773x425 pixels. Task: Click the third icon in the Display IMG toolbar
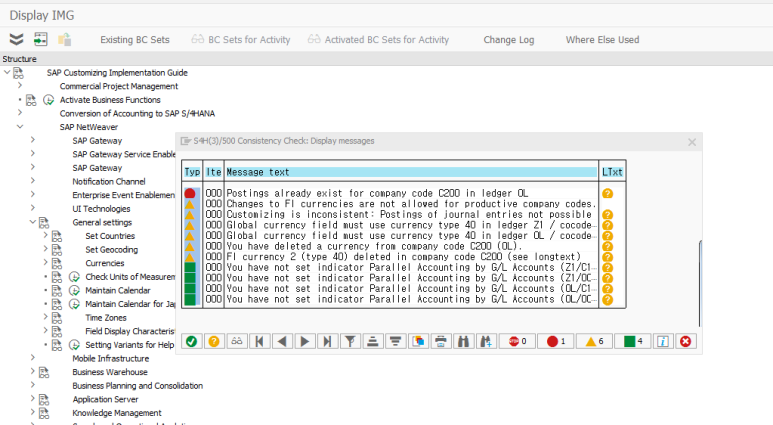tap(65, 39)
